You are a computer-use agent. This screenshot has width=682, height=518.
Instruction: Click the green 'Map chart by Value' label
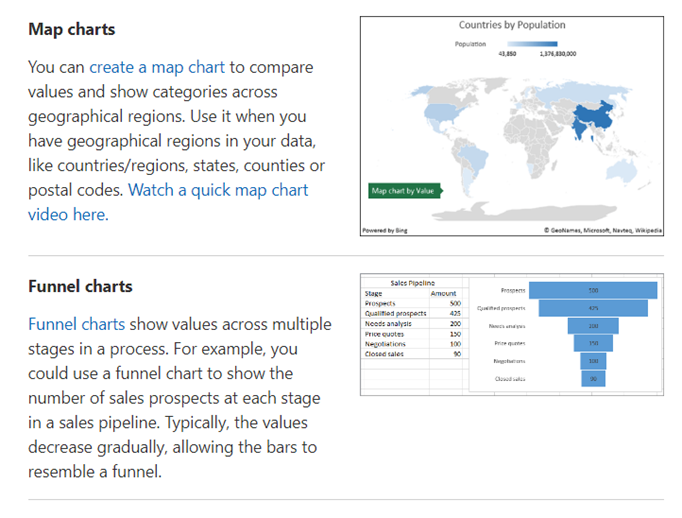coord(402,189)
